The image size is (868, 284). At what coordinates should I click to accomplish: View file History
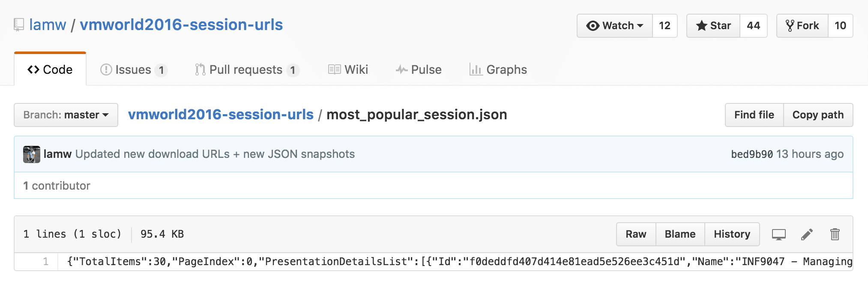[x=732, y=234]
